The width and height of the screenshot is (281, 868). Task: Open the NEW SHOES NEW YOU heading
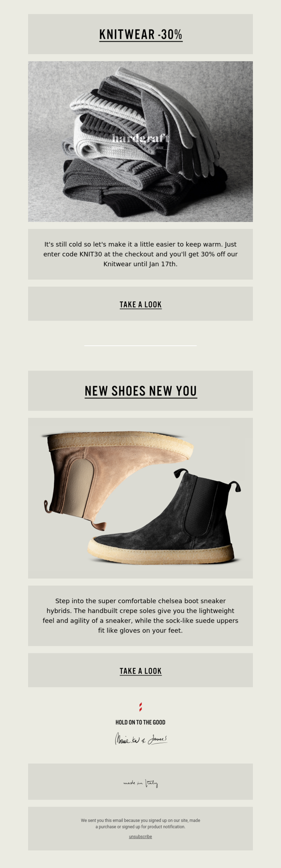pyautogui.click(x=141, y=391)
